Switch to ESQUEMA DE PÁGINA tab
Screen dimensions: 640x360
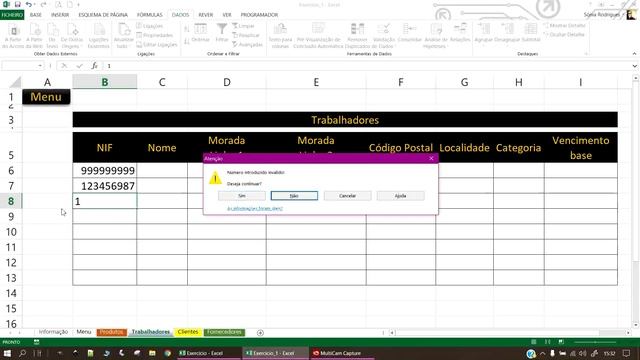[103, 15]
